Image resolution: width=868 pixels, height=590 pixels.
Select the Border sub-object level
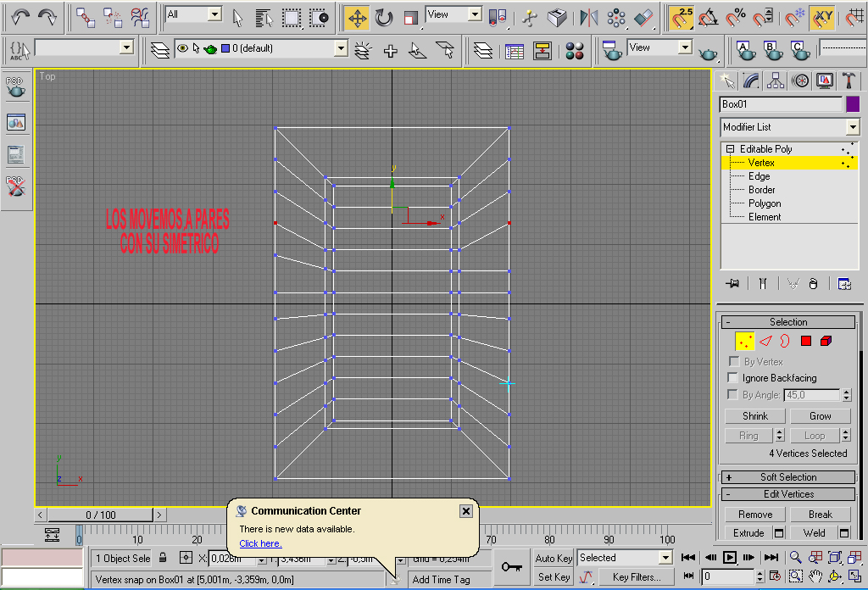pos(761,190)
